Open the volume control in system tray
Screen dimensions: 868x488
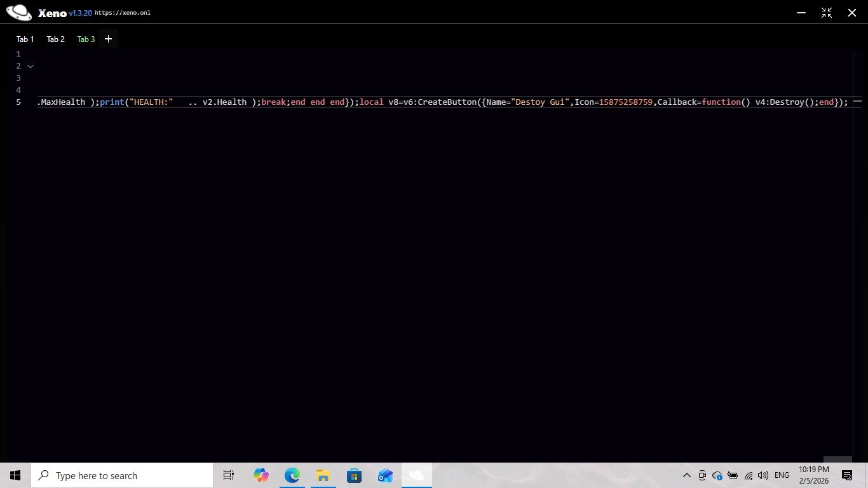click(763, 475)
